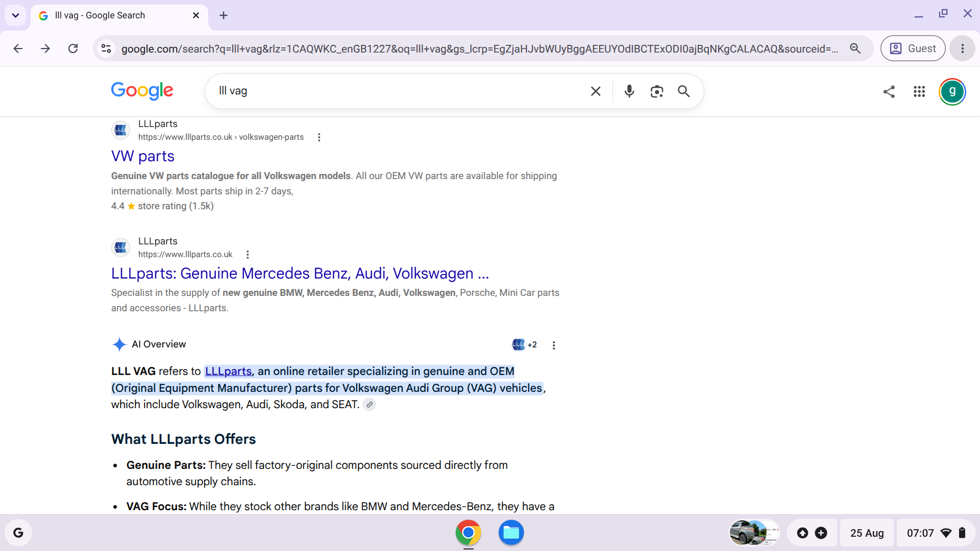Open the tab search dropdown
The height and width of the screenshot is (551, 980).
pyautogui.click(x=15, y=15)
